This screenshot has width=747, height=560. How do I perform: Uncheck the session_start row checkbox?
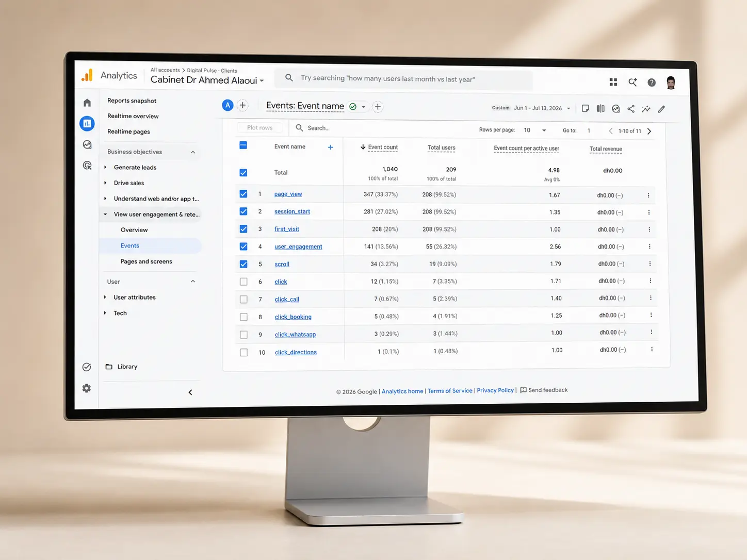(x=243, y=211)
